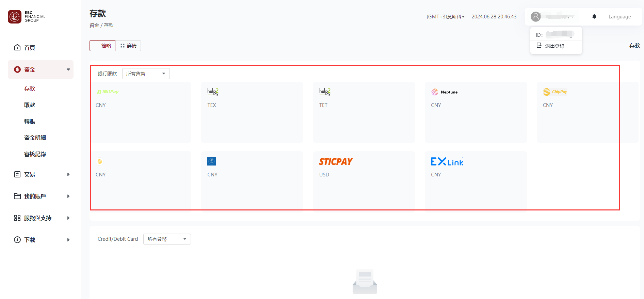Open the GMT+3 timezone dropdown

446,17
